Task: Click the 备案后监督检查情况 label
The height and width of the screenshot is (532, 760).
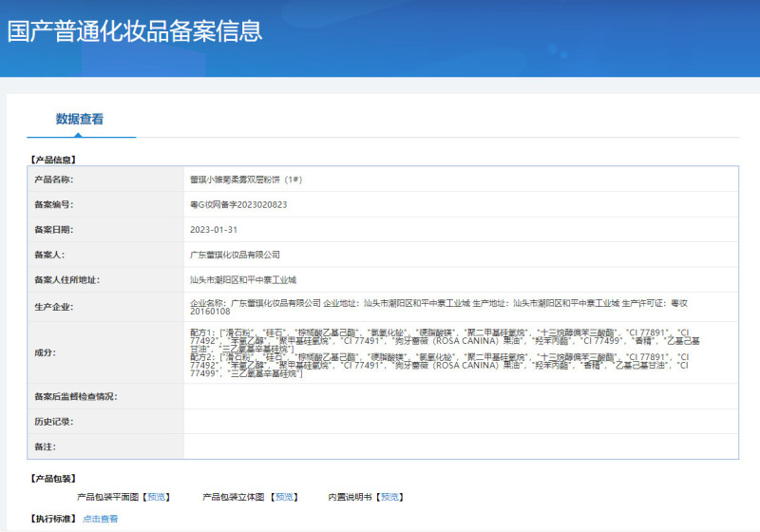Action: click(76, 397)
